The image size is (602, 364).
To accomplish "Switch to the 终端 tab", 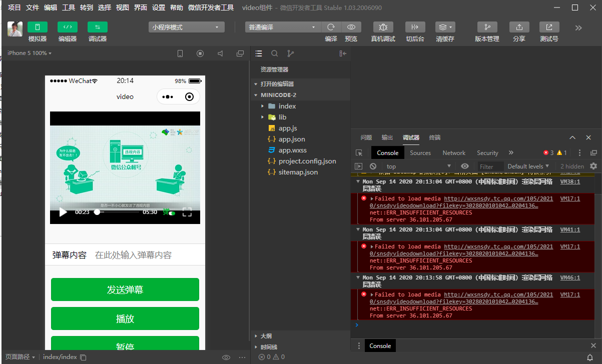I will tap(435, 137).
